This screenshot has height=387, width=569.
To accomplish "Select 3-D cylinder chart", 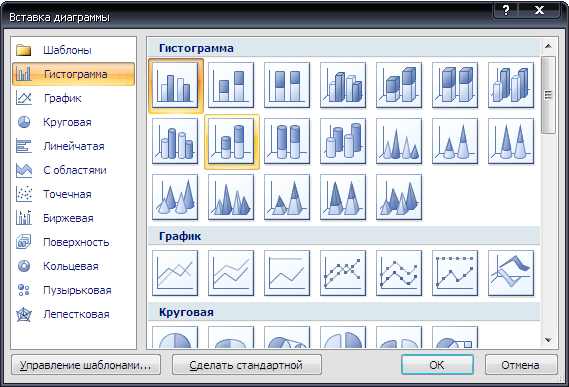I will click(x=343, y=141).
